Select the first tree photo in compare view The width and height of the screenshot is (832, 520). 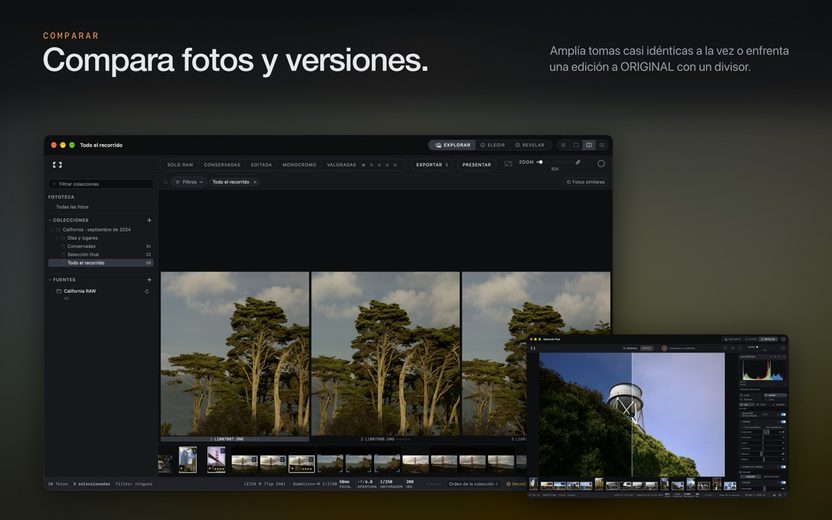[x=235, y=354]
